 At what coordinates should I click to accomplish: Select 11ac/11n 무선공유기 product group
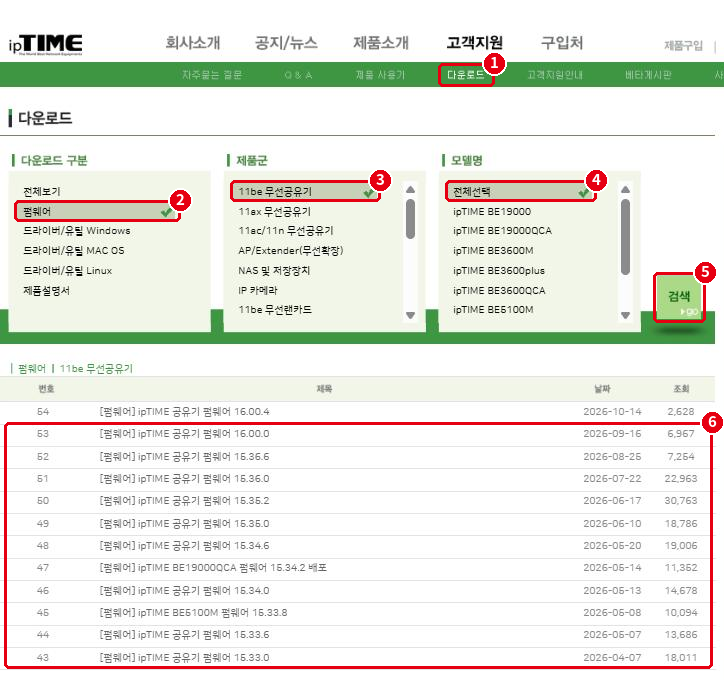click(x=286, y=231)
